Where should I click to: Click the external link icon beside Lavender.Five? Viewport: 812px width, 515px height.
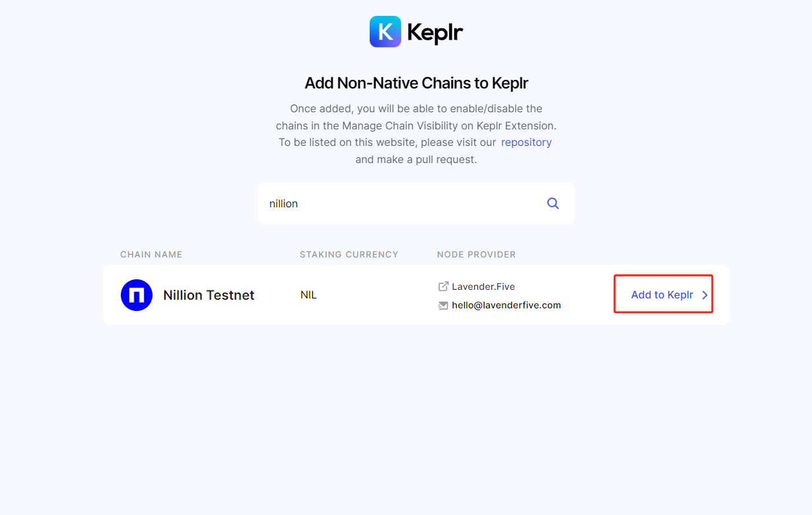[444, 287]
